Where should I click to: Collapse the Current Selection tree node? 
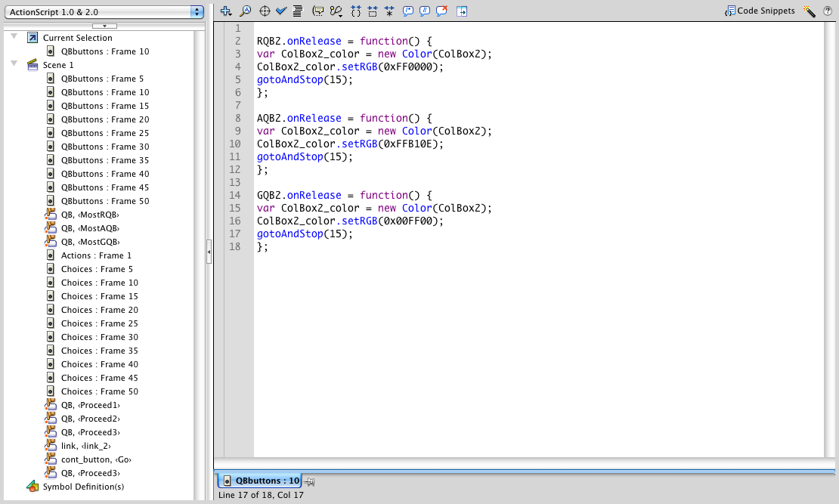[15, 36]
